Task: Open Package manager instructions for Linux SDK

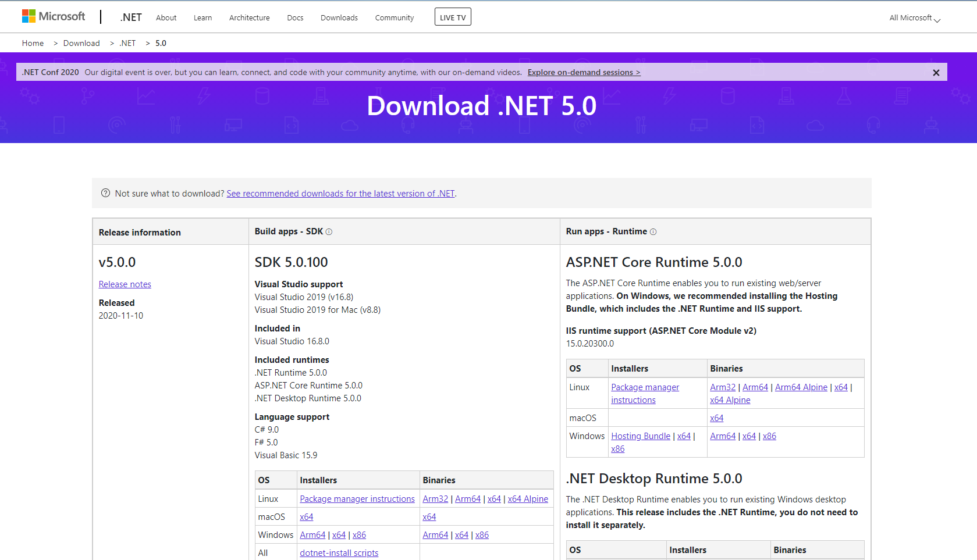Action: pos(357,498)
